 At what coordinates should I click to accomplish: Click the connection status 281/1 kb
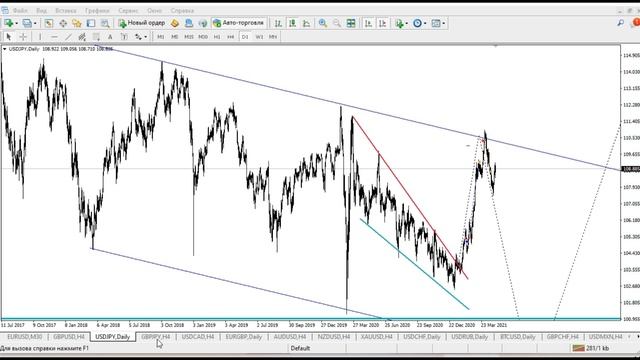click(591, 348)
